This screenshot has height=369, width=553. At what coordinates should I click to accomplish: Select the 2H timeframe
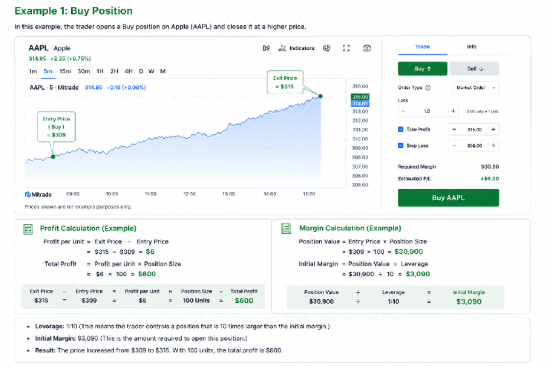pos(114,71)
